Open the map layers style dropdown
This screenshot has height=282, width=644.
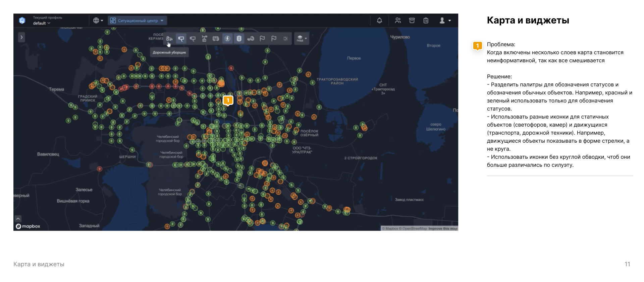pos(302,39)
